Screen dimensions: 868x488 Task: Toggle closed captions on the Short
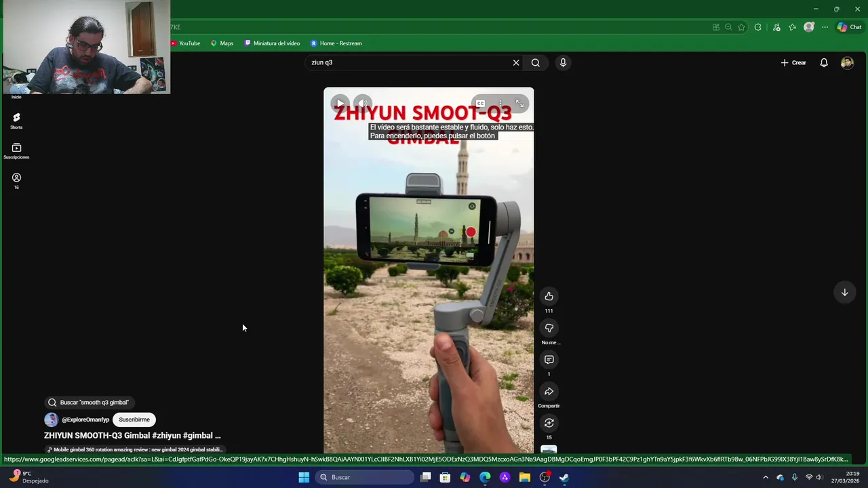tap(480, 104)
